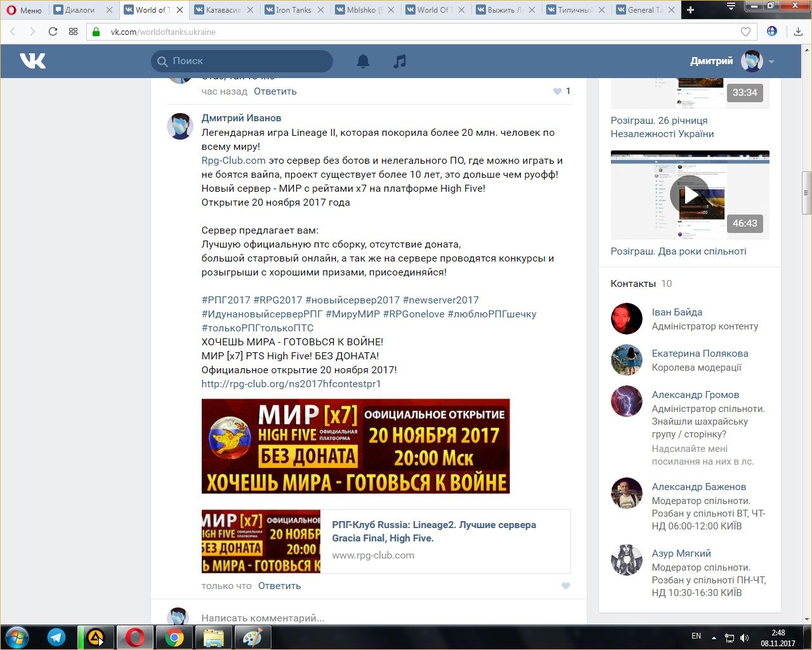Click the search field Поиск
Screen dimensions: 812x650
point(242,61)
